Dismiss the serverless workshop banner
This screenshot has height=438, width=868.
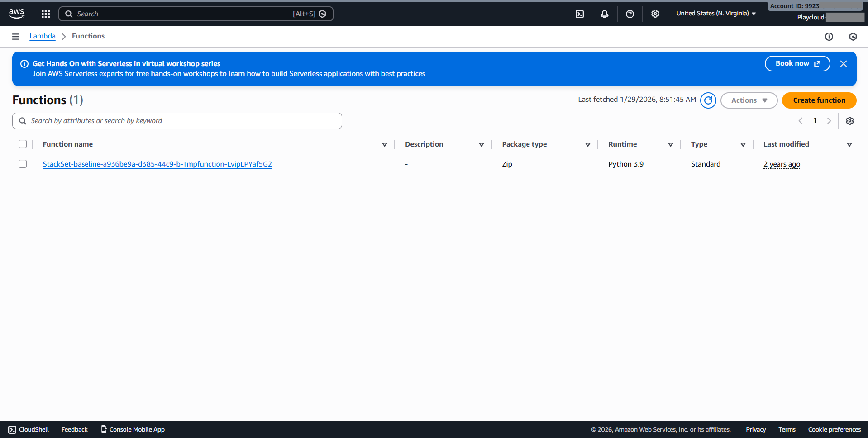[844, 64]
